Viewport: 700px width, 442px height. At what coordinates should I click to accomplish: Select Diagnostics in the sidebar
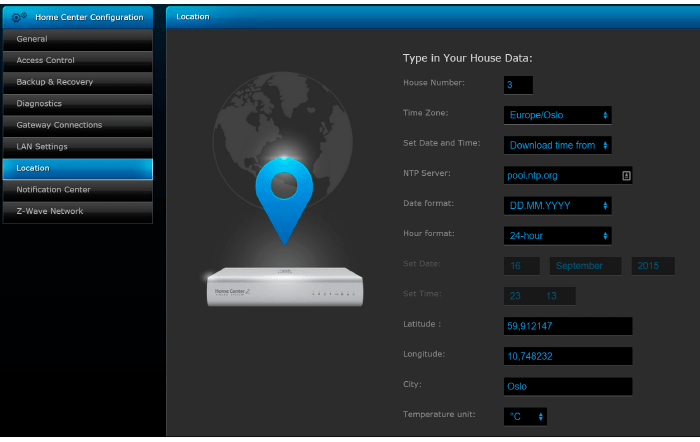77,103
